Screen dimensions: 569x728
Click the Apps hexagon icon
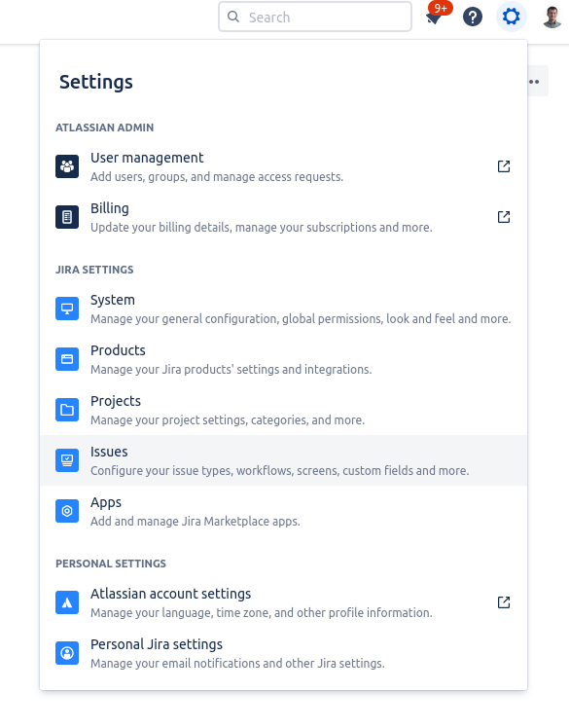tap(67, 511)
